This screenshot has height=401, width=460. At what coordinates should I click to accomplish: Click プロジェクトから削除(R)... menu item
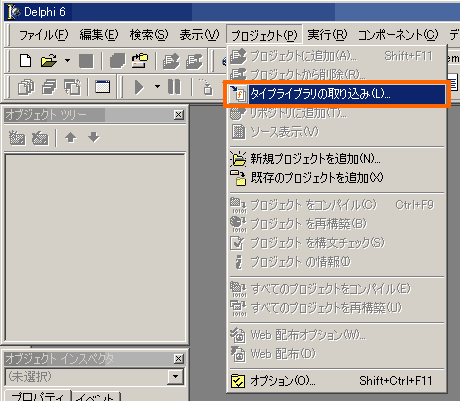pyautogui.click(x=337, y=74)
